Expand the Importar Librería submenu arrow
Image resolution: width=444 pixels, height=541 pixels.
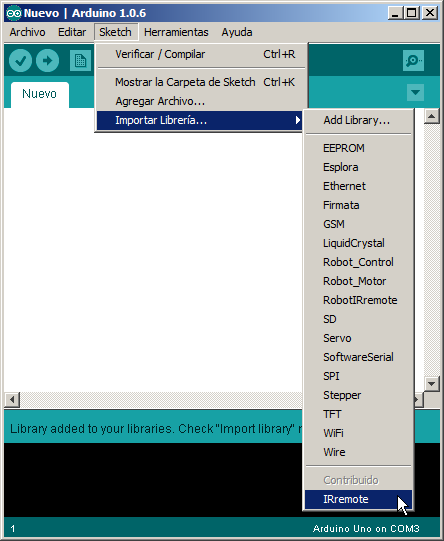tap(298, 120)
